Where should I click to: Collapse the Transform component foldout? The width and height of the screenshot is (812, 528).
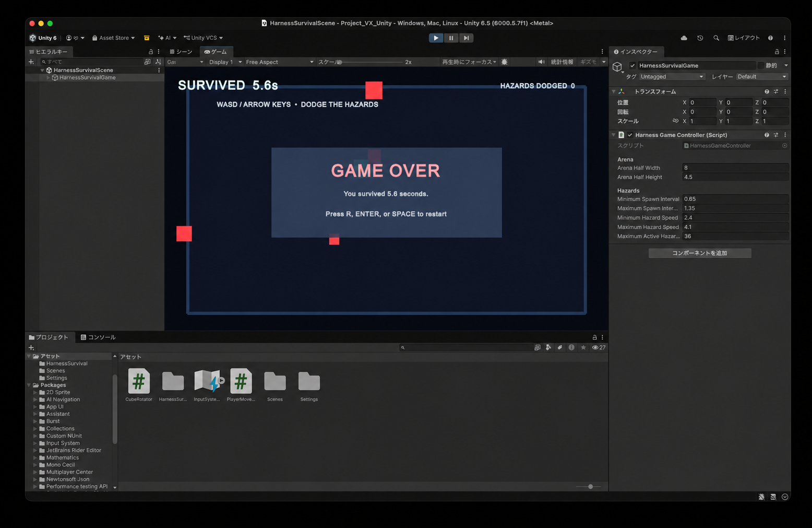click(x=614, y=91)
